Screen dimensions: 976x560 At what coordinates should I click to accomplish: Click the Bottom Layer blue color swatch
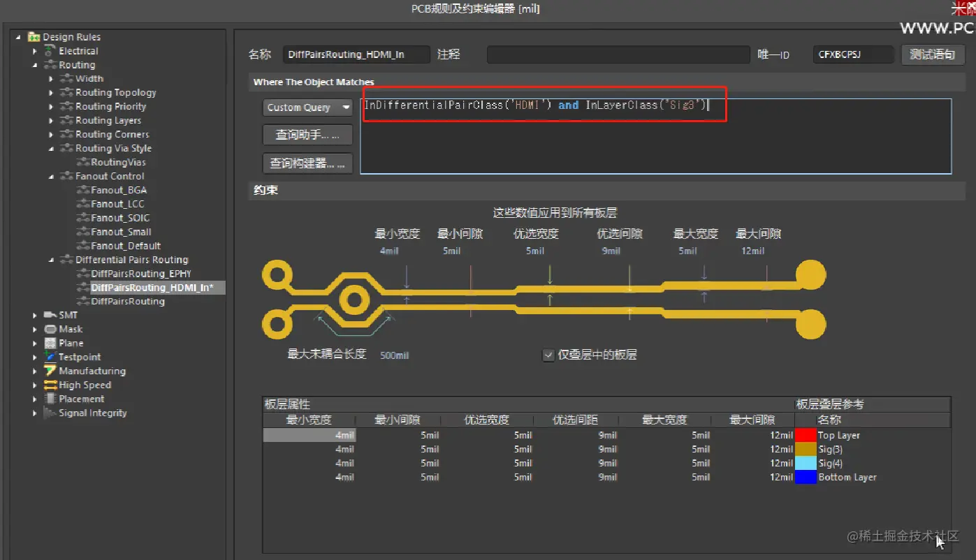[806, 477]
